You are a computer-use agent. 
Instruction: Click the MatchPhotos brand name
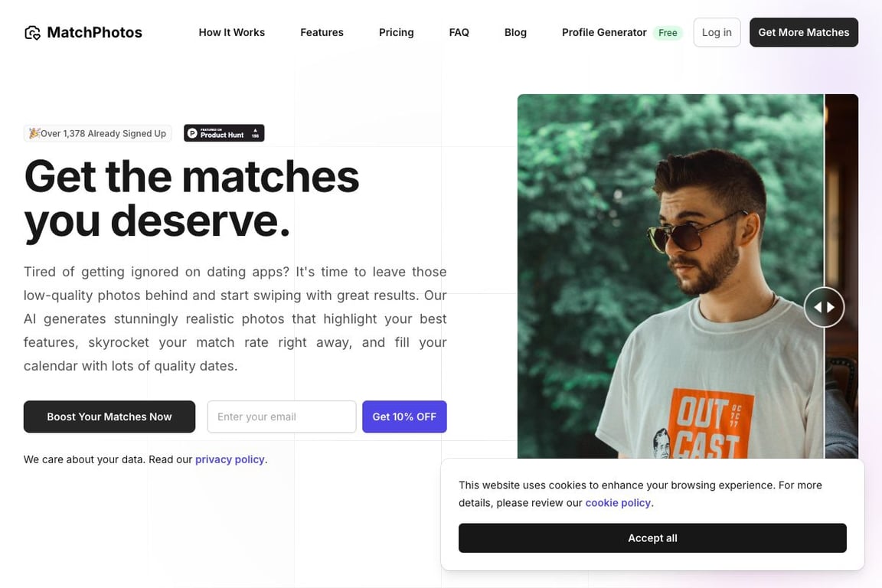pyautogui.click(x=94, y=33)
